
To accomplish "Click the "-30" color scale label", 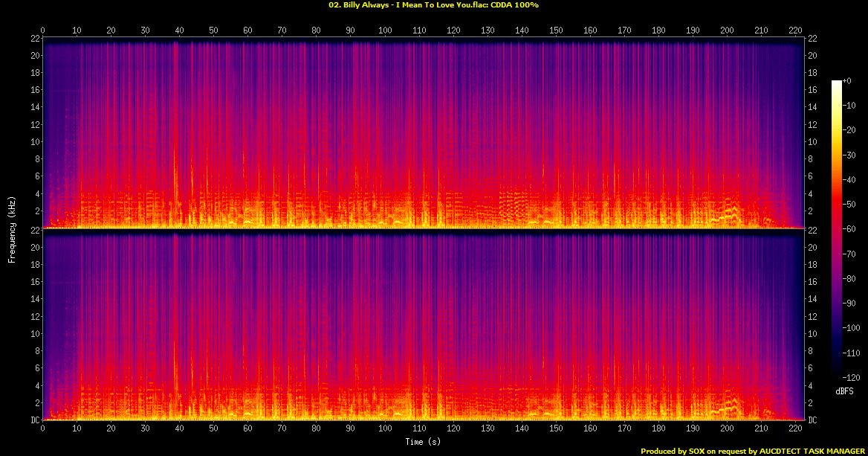I will [849, 155].
